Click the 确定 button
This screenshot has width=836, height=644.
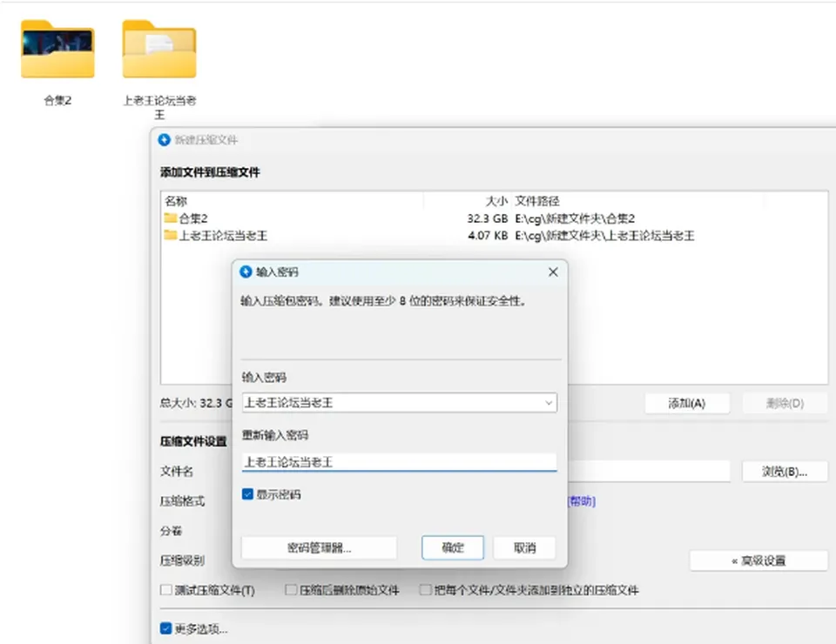point(453,547)
